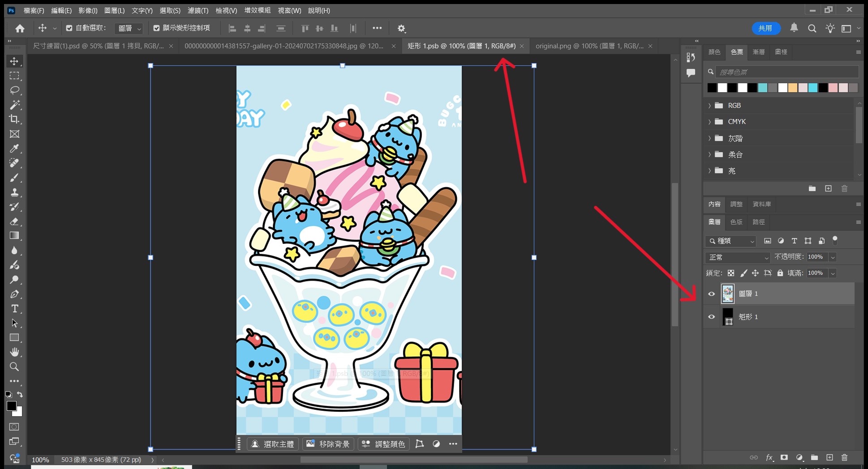Delete layer using the Layers panel trash icon
This screenshot has height=469, width=868.
point(844,457)
